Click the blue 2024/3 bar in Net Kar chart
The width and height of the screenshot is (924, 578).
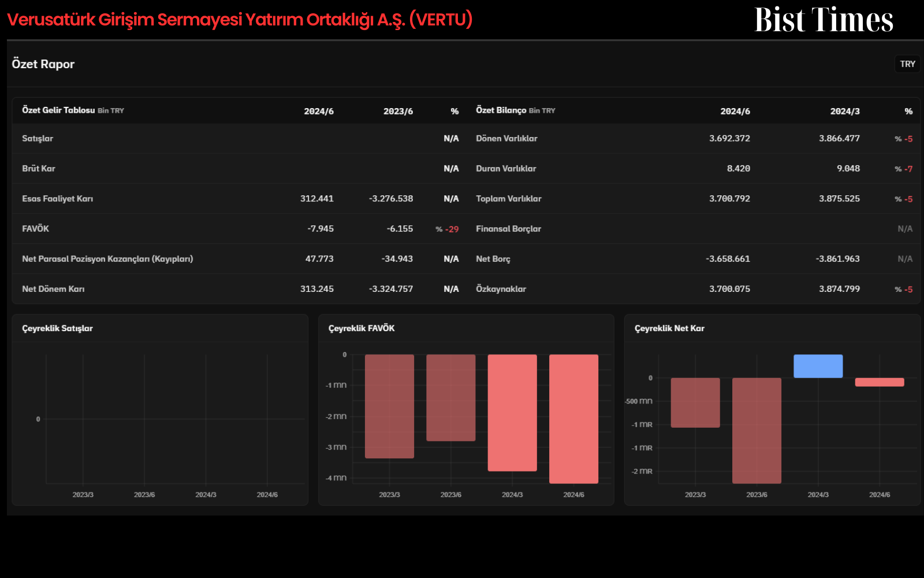click(818, 366)
